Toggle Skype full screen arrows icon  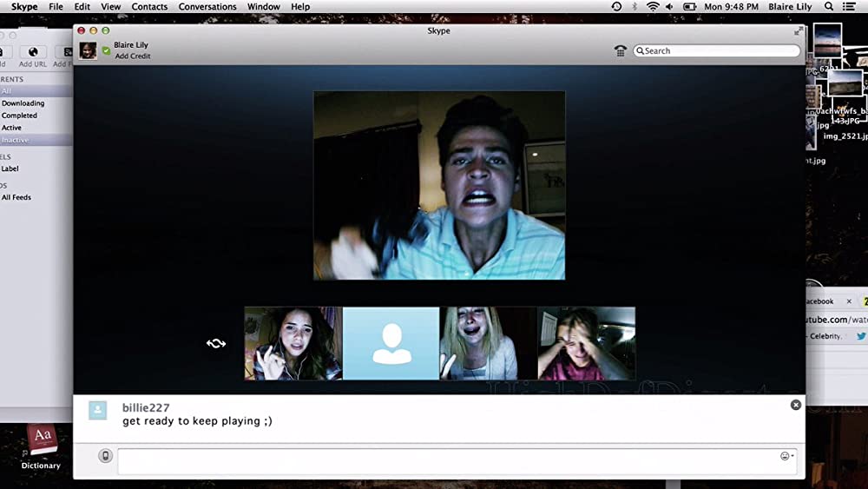tap(799, 31)
